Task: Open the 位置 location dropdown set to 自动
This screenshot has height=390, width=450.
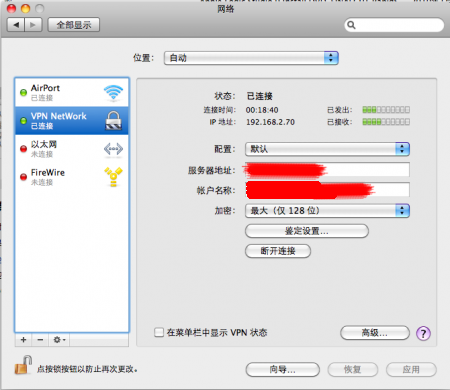Action: coord(251,58)
